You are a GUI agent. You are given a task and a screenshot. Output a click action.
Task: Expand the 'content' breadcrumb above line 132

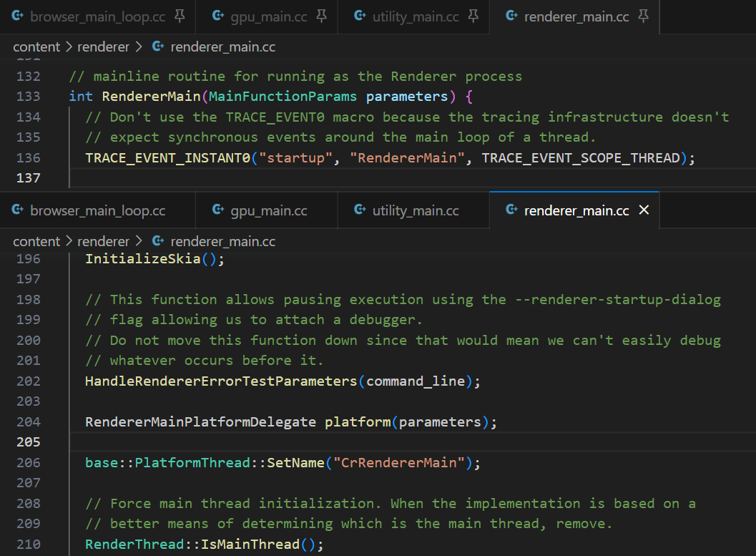[36, 47]
